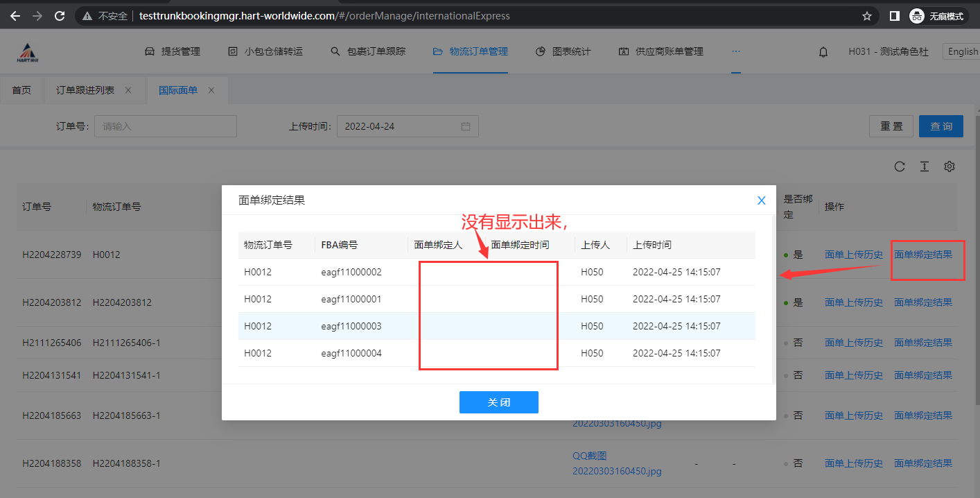Click the blue 关闭 button
980x498 pixels.
click(498, 402)
